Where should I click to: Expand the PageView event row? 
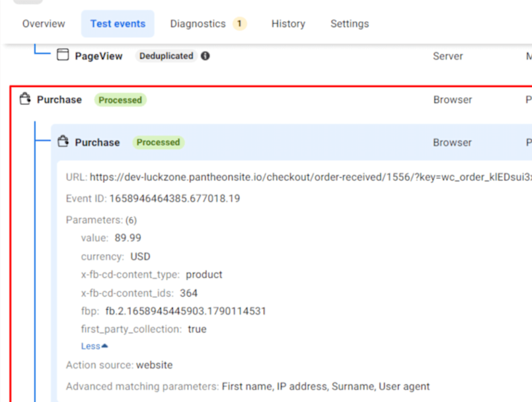pyautogui.click(x=98, y=56)
